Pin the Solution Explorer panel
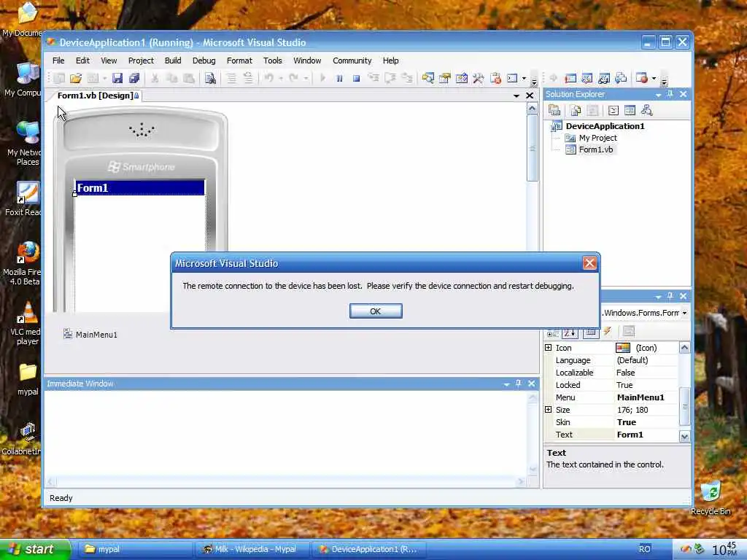This screenshot has height=560, width=747. click(670, 94)
